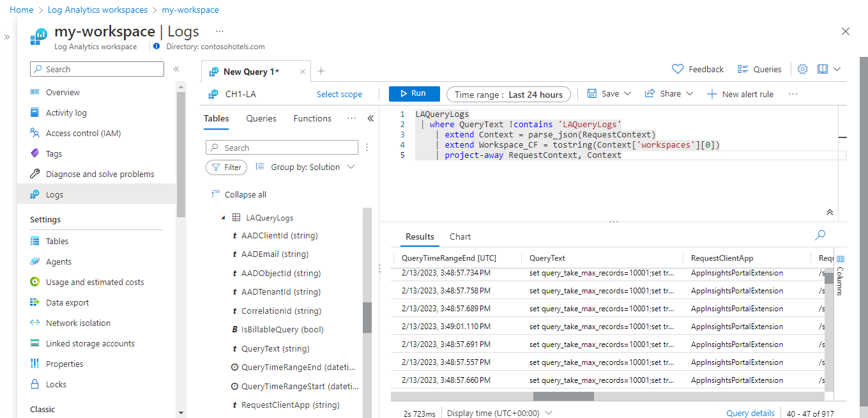
Task: Collapse the LAQueryLogs table tree node
Action: 224,218
